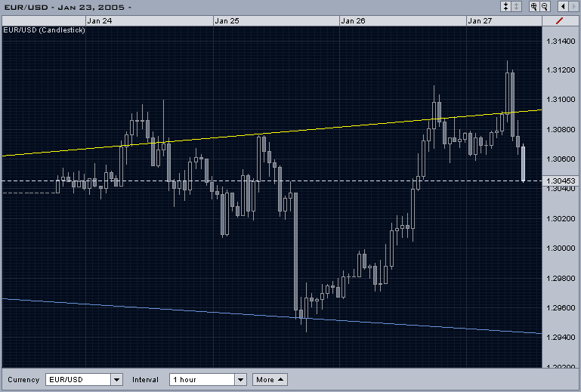Expand the More options panel
The image size is (581, 392).
click(270, 379)
